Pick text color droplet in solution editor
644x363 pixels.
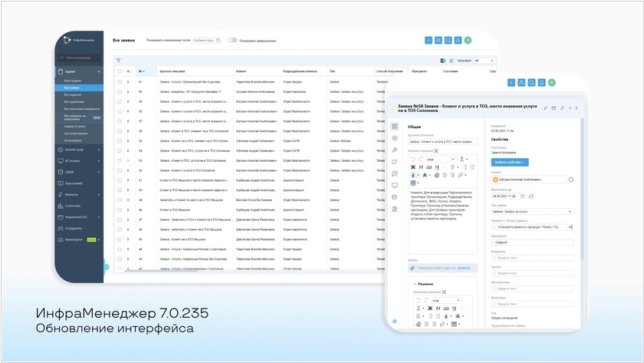tap(446, 316)
